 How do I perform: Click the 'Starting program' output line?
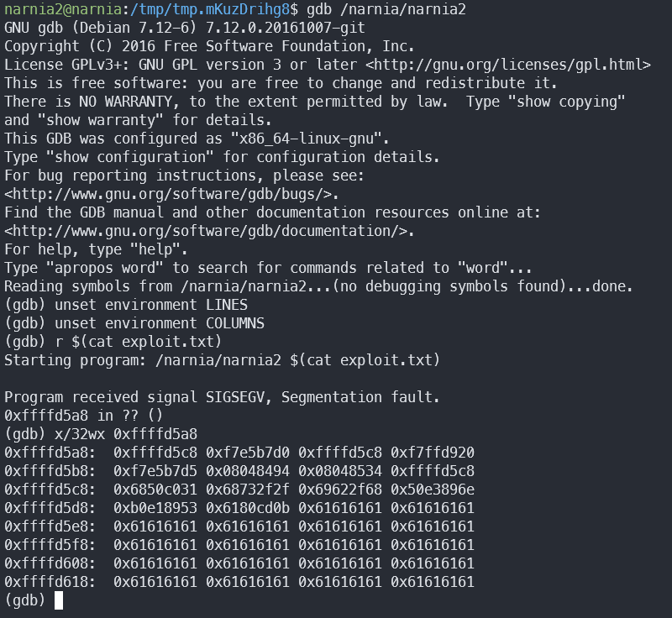pos(222,359)
